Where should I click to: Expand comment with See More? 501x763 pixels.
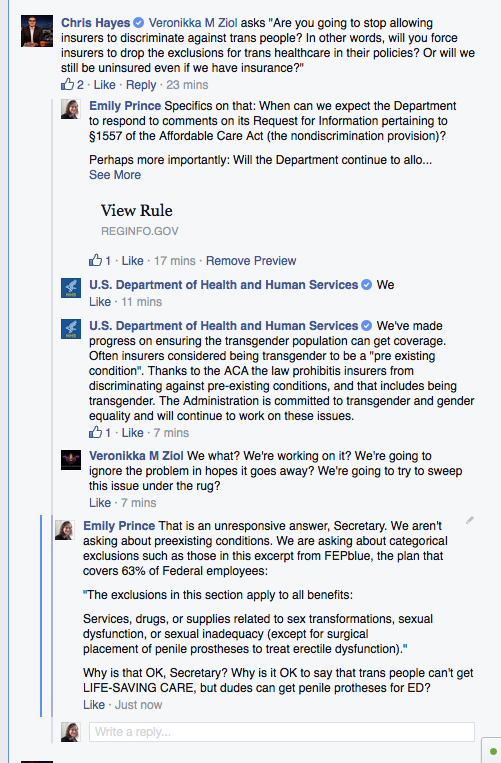pos(115,175)
